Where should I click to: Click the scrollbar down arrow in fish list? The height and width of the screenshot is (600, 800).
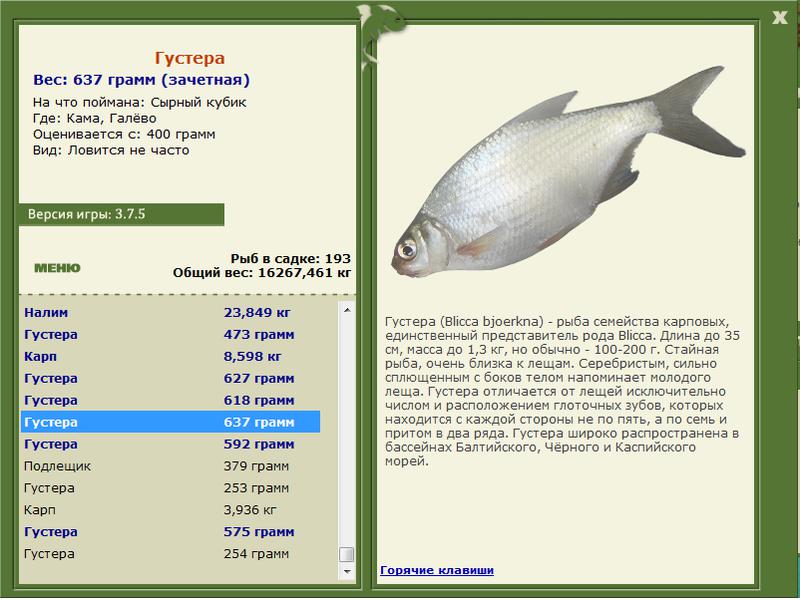(347, 571)
